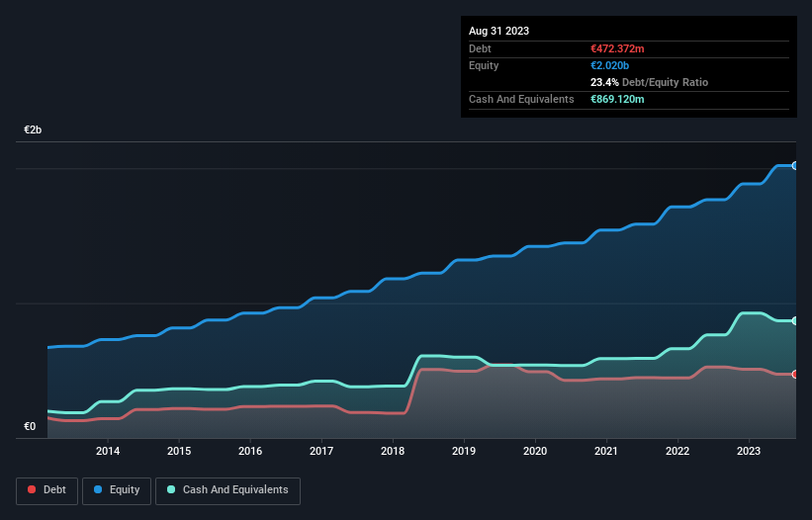
Task: Select the Equity endpoint marker on chart
Action: [795, 165]
